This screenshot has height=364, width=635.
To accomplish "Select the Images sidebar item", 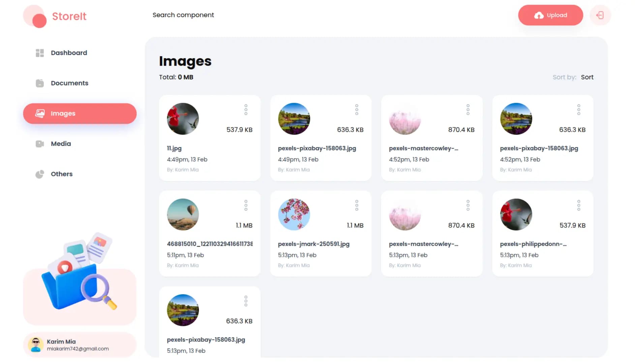I will 80,114.
